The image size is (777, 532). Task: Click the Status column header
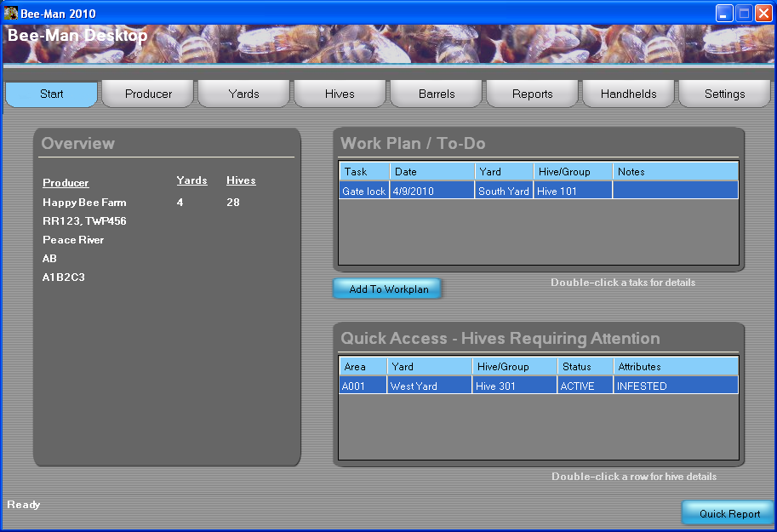(586, 367)
